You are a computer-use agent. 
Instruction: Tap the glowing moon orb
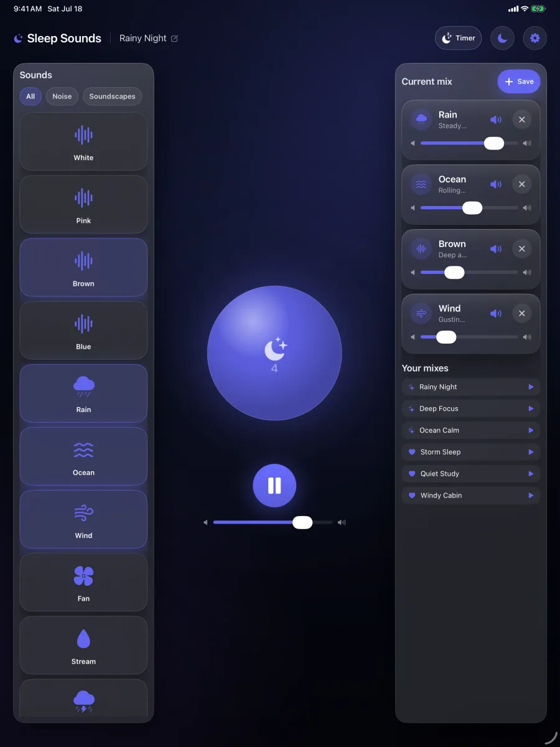274,354
